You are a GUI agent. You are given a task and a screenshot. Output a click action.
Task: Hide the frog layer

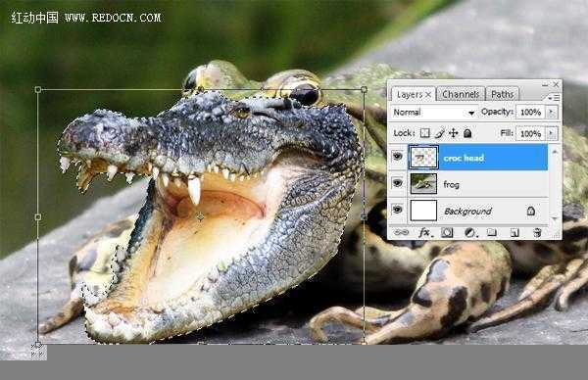[397, 183]
